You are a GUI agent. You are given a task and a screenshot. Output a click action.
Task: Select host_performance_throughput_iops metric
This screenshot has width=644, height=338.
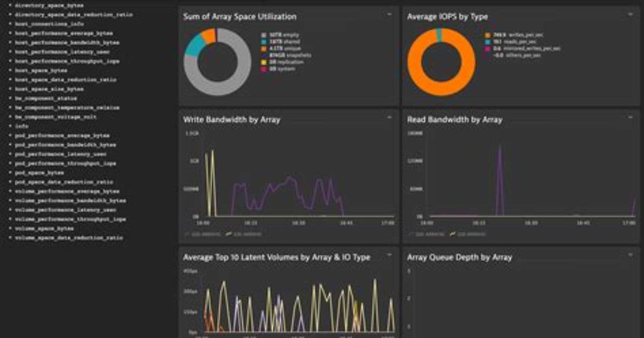(67, 61)
